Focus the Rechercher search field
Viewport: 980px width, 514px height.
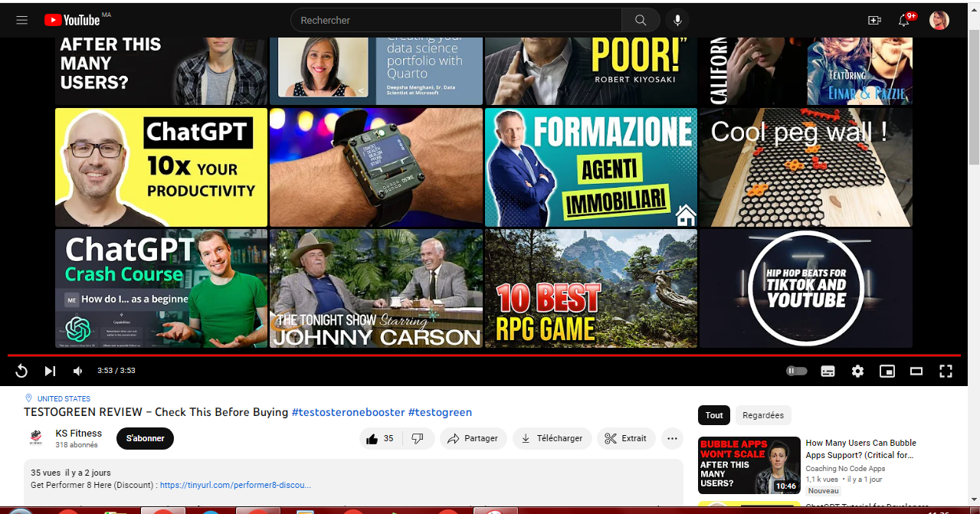tap(456, 21)
